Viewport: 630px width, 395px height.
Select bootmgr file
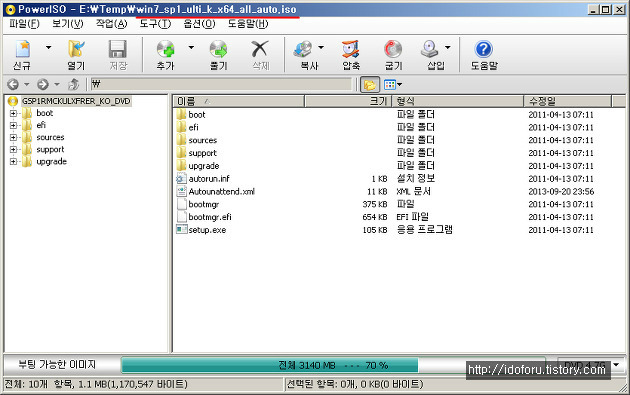tap(204, 204)
